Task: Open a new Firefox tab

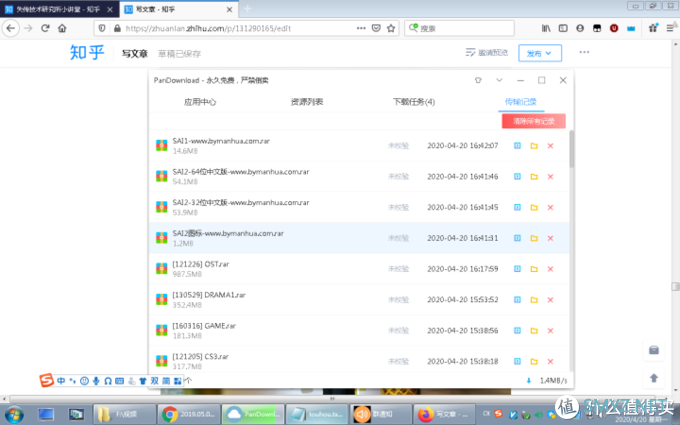Action: tap(248, 9)
